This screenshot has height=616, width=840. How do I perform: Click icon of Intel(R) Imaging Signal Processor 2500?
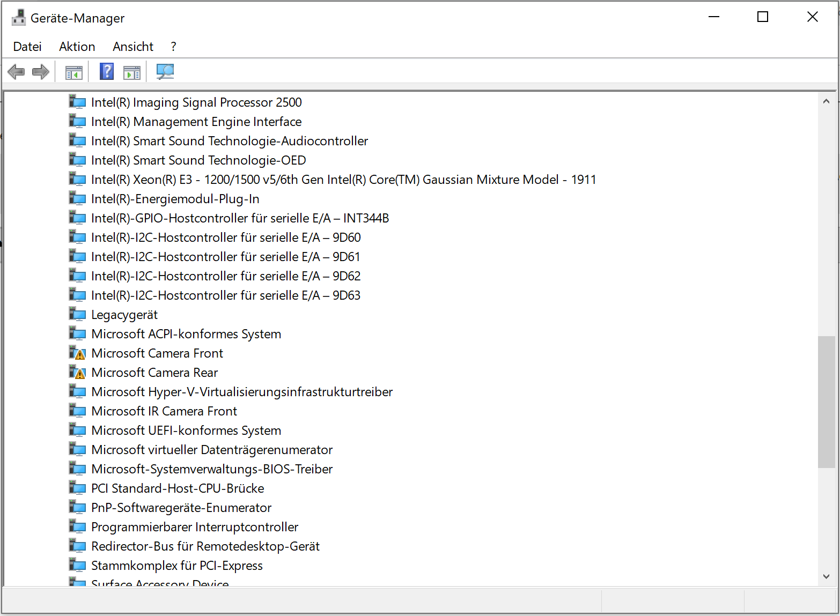tap(77, 102)
